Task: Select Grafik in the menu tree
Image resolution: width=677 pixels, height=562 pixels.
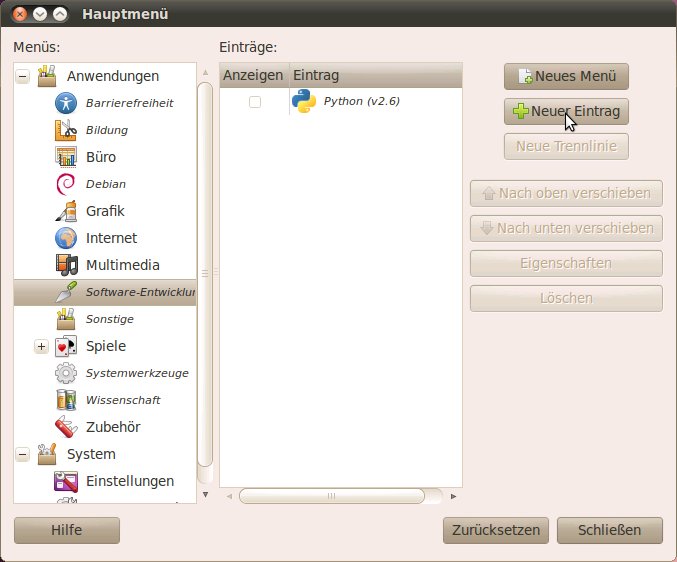Action: point(104,211)
